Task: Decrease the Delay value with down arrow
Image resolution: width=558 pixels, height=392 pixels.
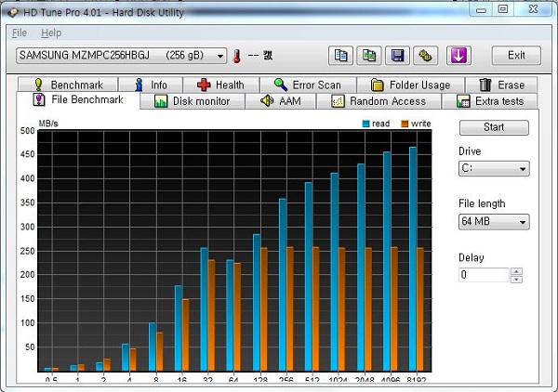Action: [516, 279]
